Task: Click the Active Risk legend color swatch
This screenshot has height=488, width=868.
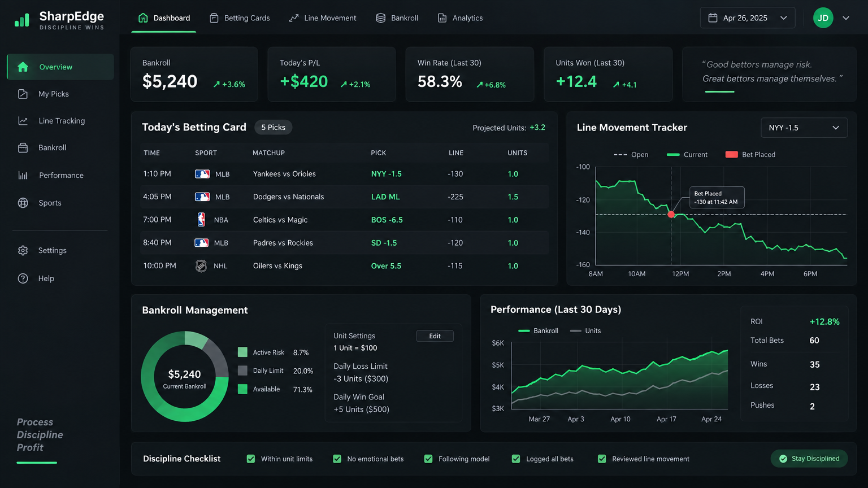Action: pos(242,352)
